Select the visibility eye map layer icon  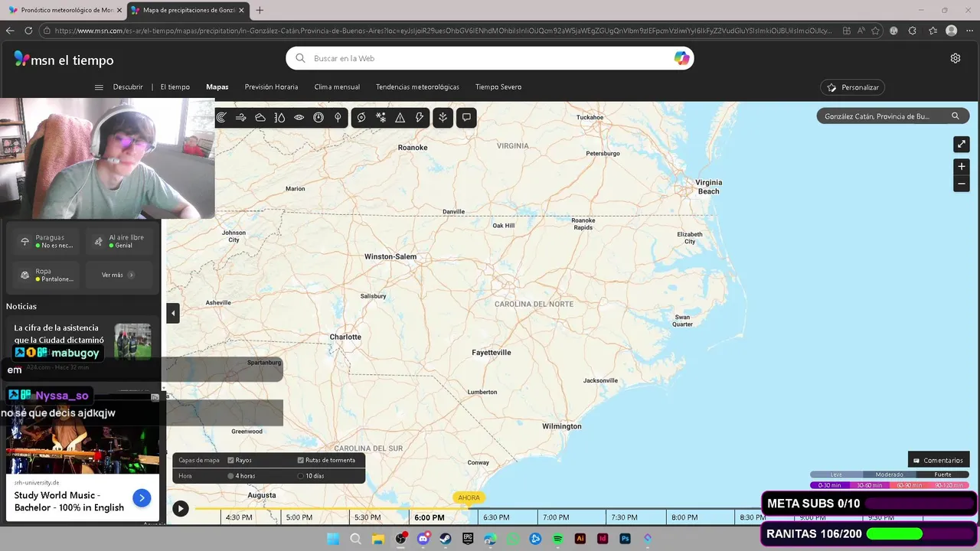(x=299, y=117)
